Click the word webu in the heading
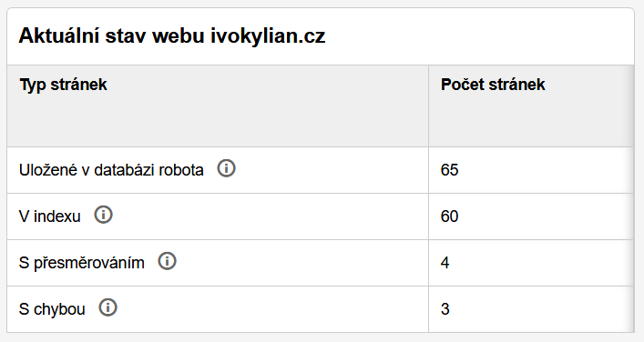This screenshot has width=644, height=342. 179,35
